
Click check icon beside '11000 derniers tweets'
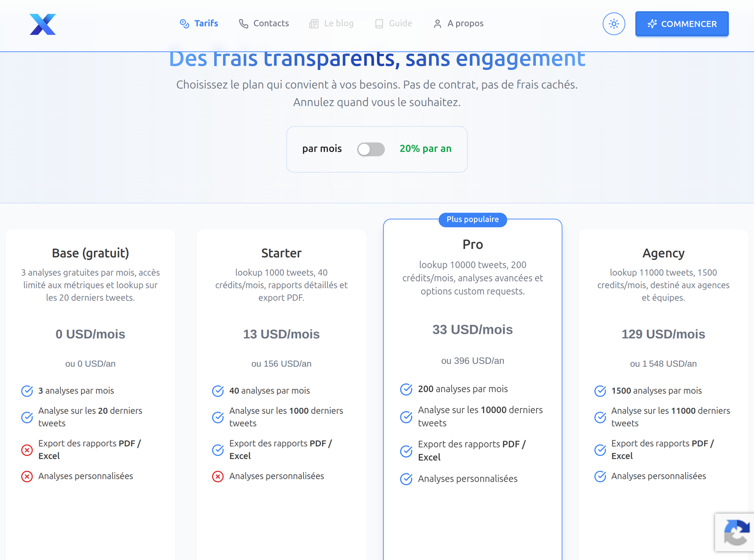(600, 417)
